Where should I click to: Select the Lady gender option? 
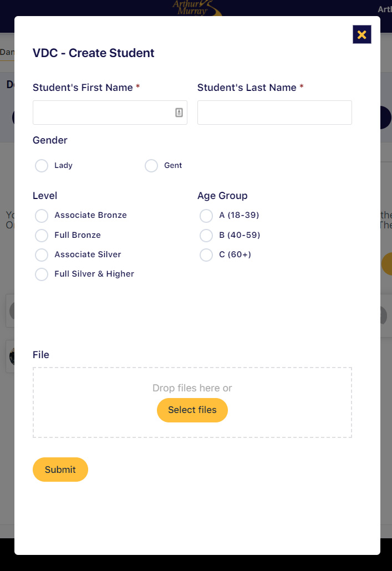[x=42, y=166]
